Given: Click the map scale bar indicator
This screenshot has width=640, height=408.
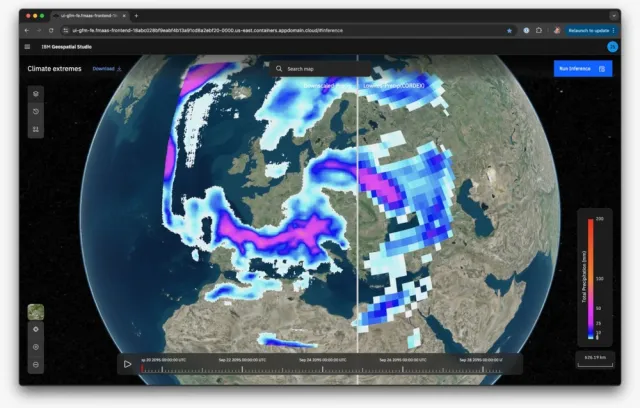Looking at the screenshot, I should pyautogui.click(x=595, y=360).
